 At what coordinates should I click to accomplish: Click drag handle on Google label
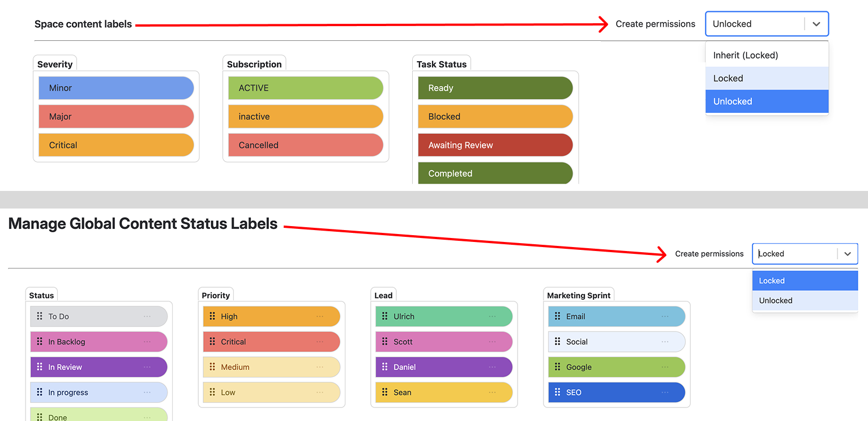(x=557, y=367)
